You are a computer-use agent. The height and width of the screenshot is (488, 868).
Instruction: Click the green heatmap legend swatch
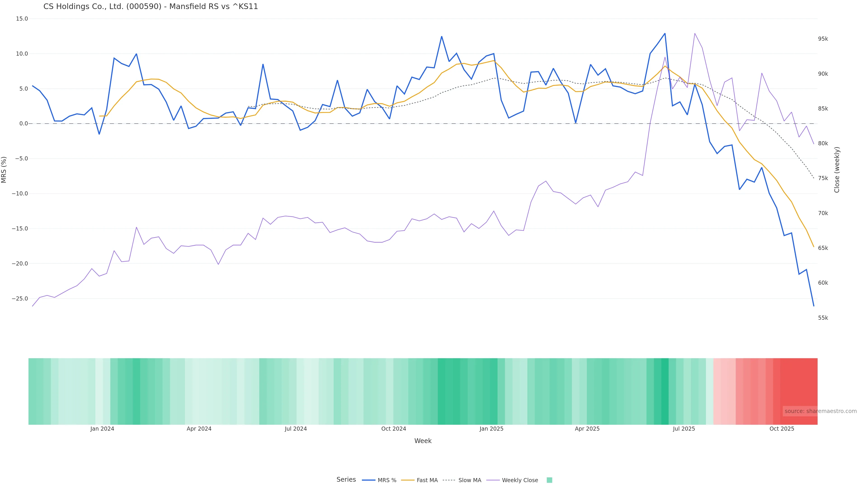pyautogui.click(x=549, y=480)
